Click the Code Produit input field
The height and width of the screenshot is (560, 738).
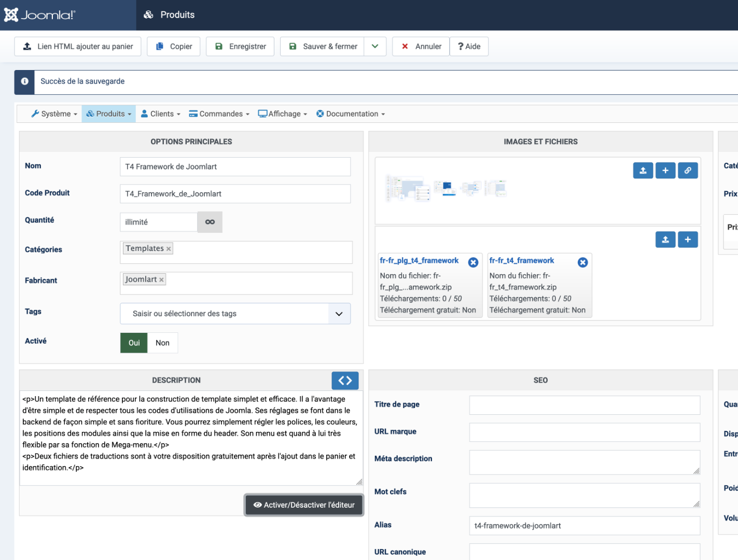[235, 194]
